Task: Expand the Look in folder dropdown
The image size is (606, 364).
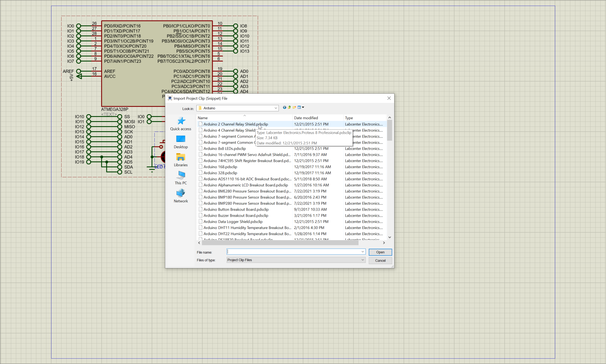Action: [x=276, y=108]
